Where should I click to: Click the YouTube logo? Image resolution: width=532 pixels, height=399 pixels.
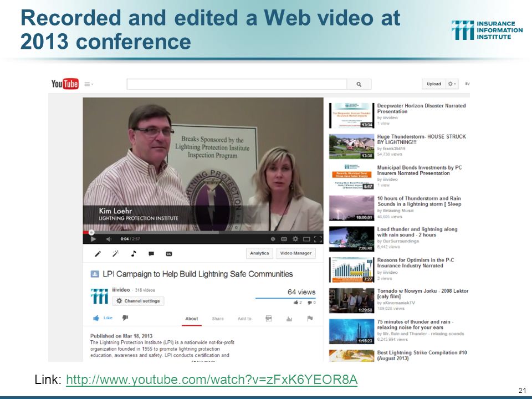[x=65, y=84]
